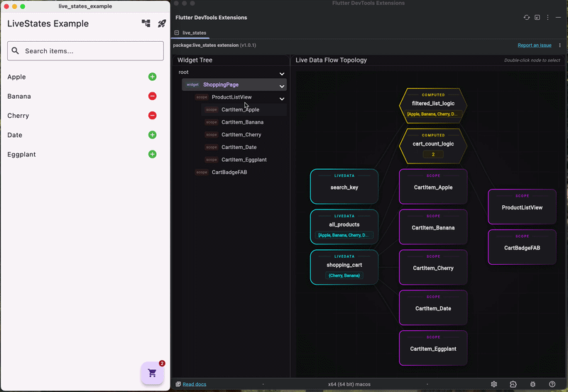Open the DevTools header three-dot menu
Image resolution: width=568 pixels, height=392 pixels.
click(x=547, y=17)
